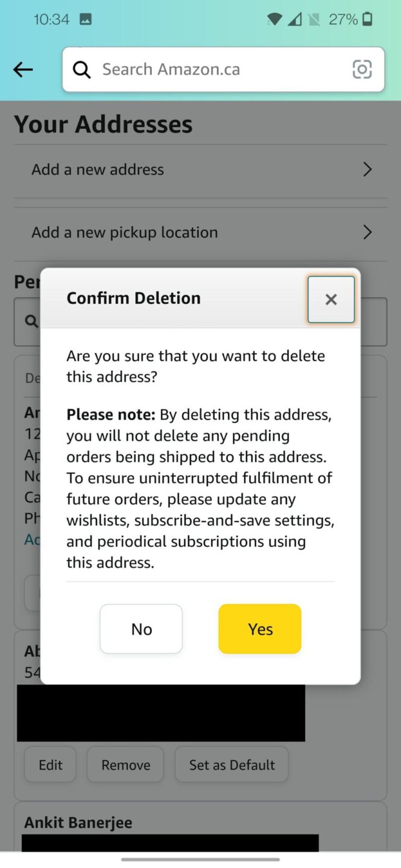Viewport: 401px width, 868px height.
Task: Tap Remove on the address card
Action: (125, 764)
